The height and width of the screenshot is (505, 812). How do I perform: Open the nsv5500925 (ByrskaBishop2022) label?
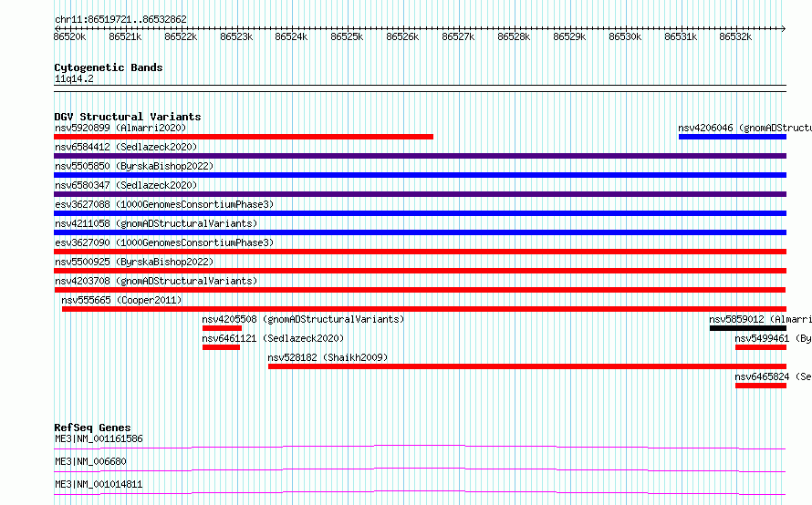[134, 262]
